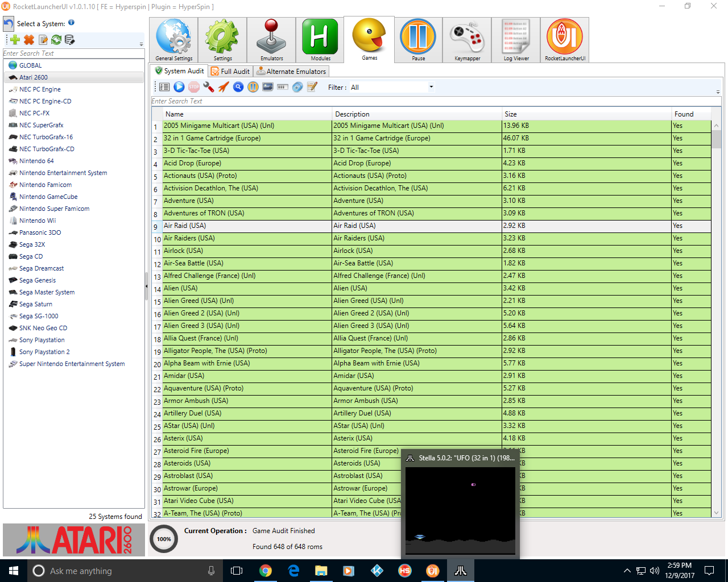Select Super Nintendo Entertainment System entry
The width and height of the screenshot is (728, 582).
pos(72,364)
